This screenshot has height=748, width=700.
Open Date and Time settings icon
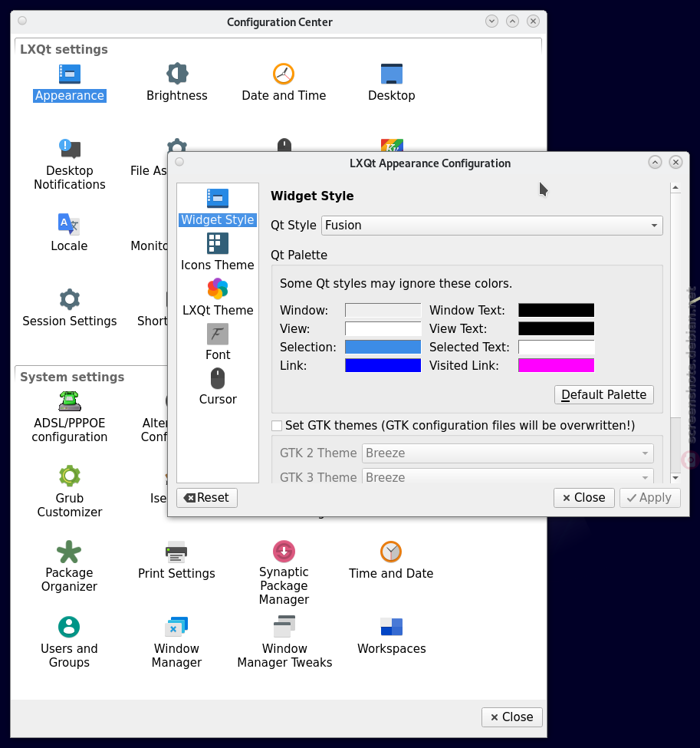click(284, 74)
